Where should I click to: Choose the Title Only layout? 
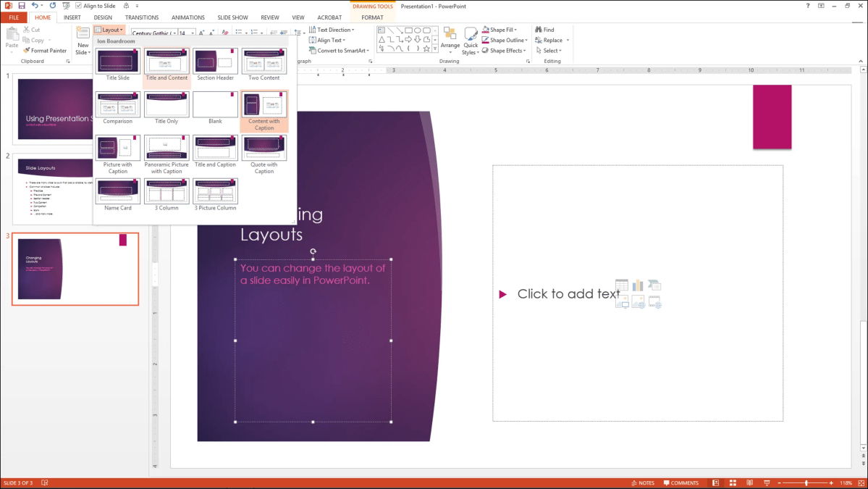click(167, 108)
